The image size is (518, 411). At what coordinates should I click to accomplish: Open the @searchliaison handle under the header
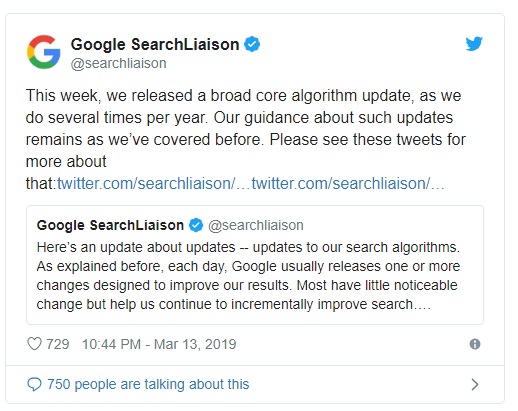click(x=118, y=63)
